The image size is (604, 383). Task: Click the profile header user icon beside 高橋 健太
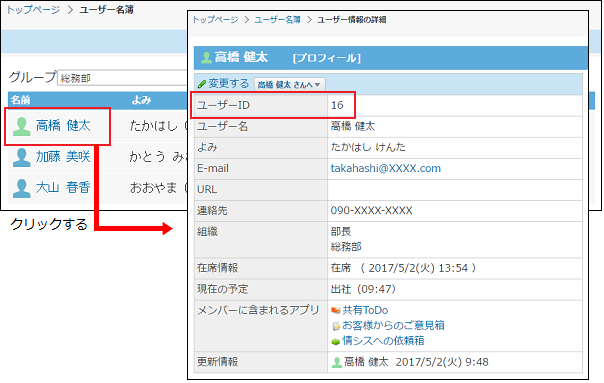pyautogui.click(x=206, y=57)
